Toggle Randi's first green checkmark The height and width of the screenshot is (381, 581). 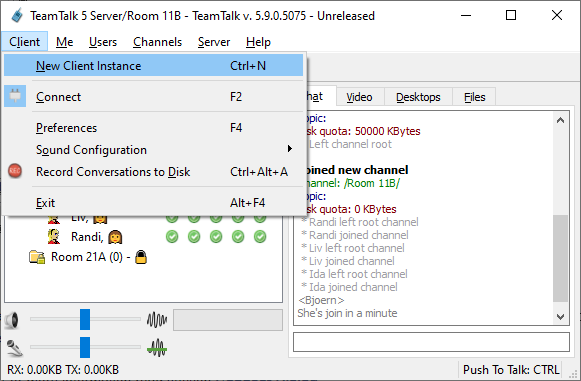(x=172, y=236)
